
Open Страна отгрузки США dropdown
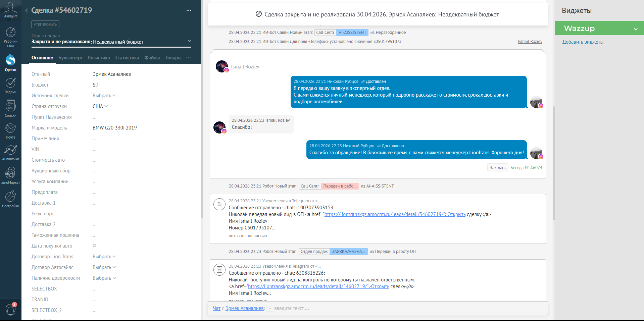tap(100, 106)
